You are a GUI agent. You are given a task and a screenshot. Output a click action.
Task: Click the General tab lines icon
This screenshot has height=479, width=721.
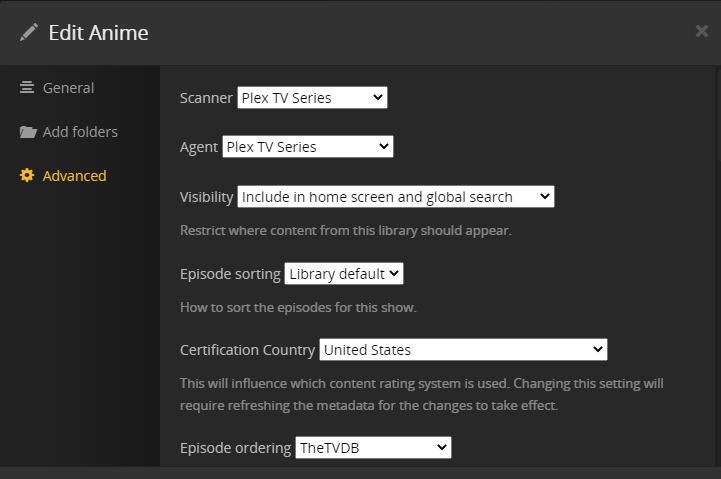[27, 88]
